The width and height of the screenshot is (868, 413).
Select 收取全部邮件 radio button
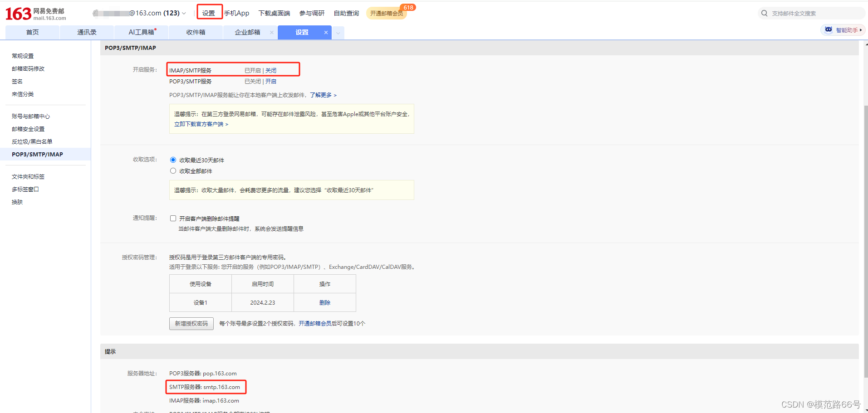[173, 171]
